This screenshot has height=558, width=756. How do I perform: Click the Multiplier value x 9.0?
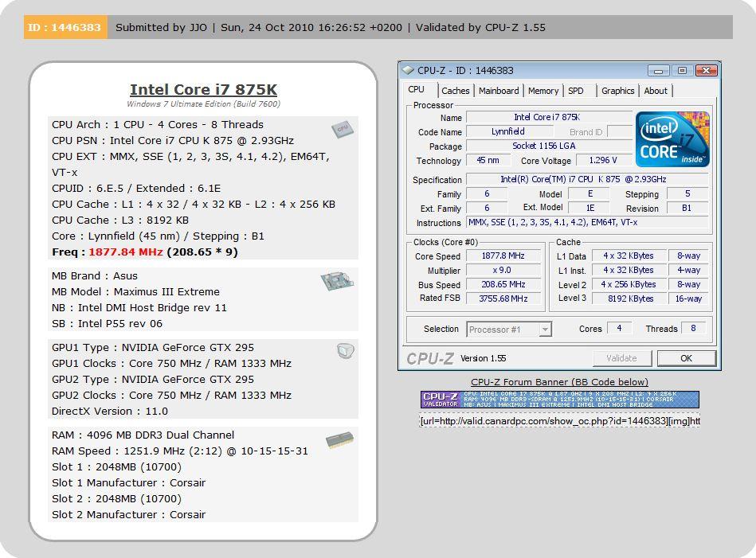[503, 271]
